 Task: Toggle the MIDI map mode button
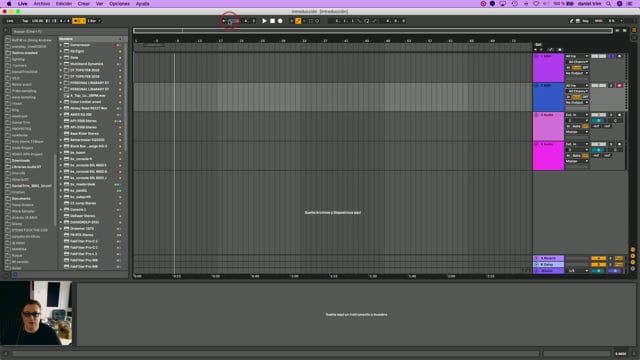click(598, 21)
